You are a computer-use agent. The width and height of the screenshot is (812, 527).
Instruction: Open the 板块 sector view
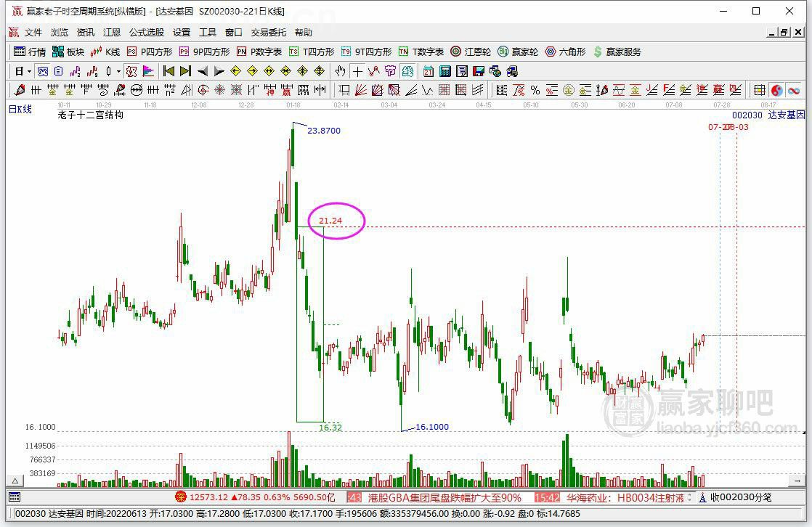(x=68, y=52)
